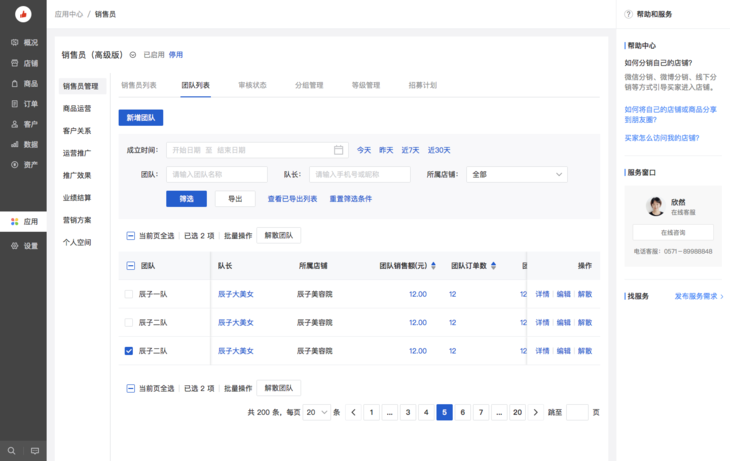Image resolution: width=730 pixels, height=461 pixels.
Task: Open the 数据 data chart icon
Action: [x=15, y=144]
